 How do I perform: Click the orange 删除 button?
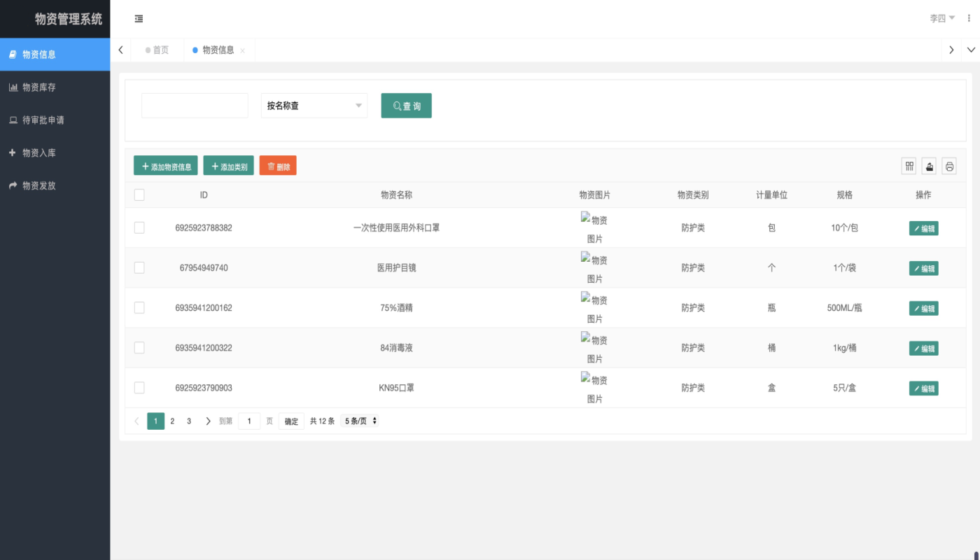coord(278,166)
